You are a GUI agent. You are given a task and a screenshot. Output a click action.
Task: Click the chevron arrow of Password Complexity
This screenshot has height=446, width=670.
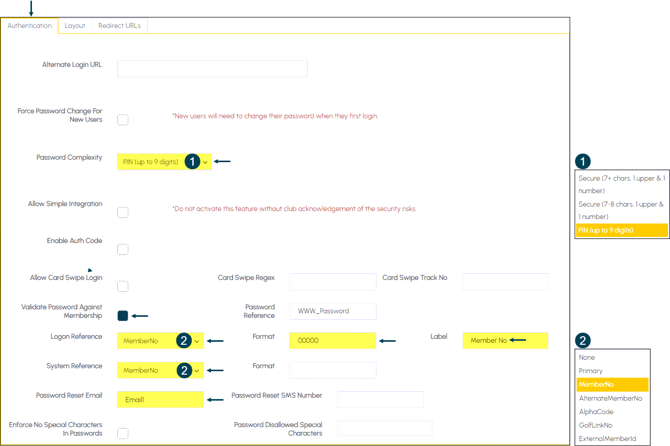point(206,162)
